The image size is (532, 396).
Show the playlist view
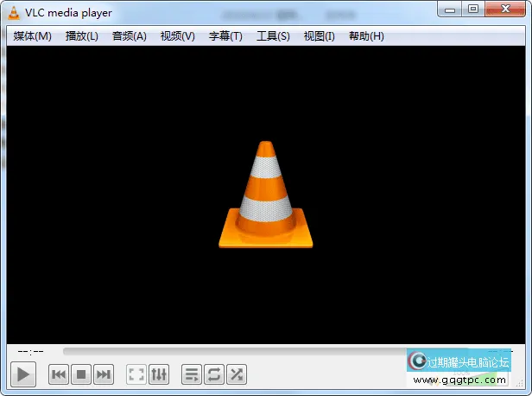(x=192, y=374)
